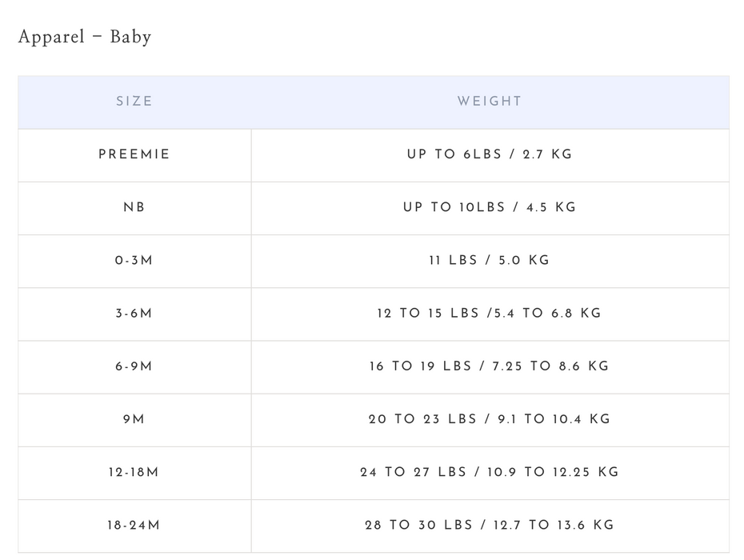Click the "Apparel – Baby" heading
The width and height of the screenshot is (744, 560).
[x=85, y=37]
